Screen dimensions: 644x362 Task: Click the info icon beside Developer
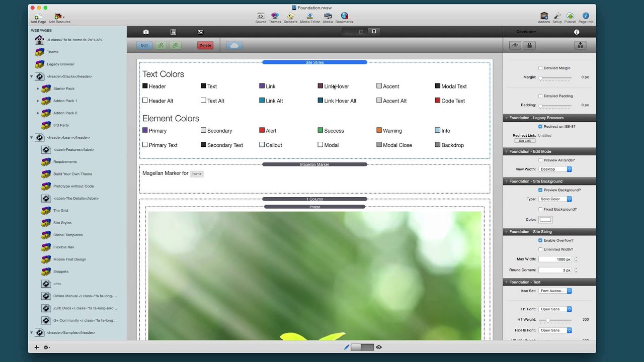[x=577, y=32]
